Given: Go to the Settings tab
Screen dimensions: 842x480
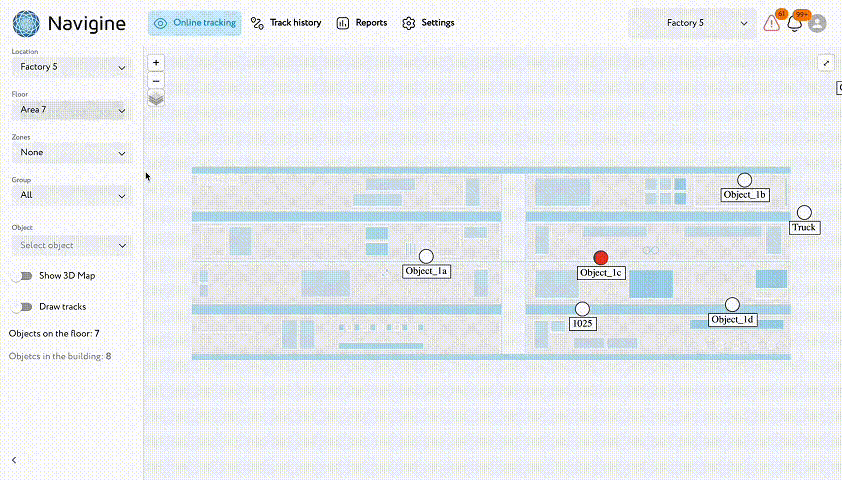Looking at the screenshot, I should click(x=428, y=23).
